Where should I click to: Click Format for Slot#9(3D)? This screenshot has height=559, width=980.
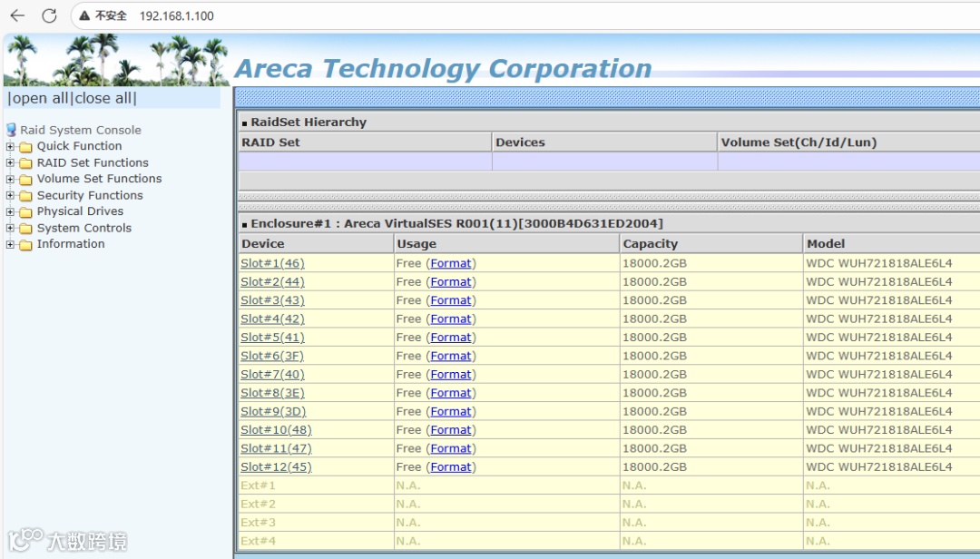tap(451, 411)
